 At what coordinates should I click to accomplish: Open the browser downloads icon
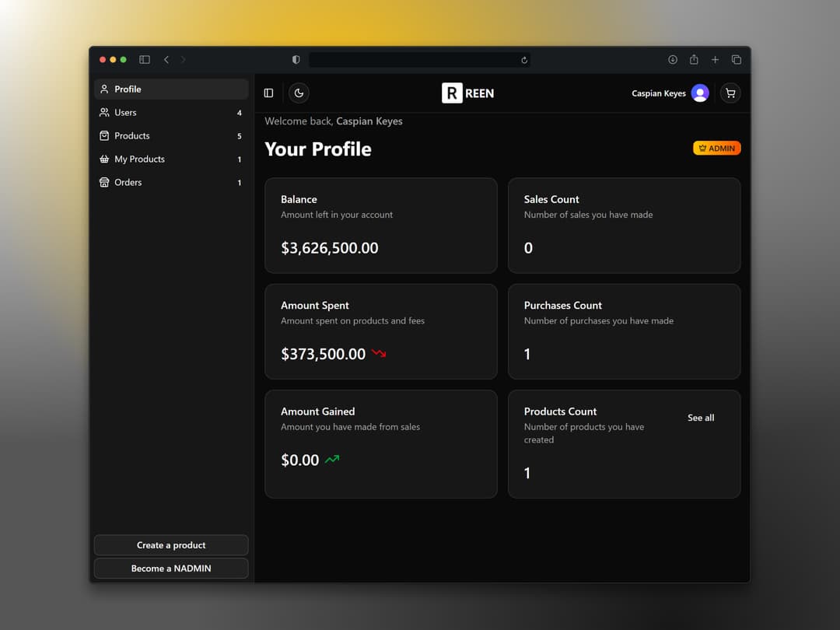click(672, 59)
